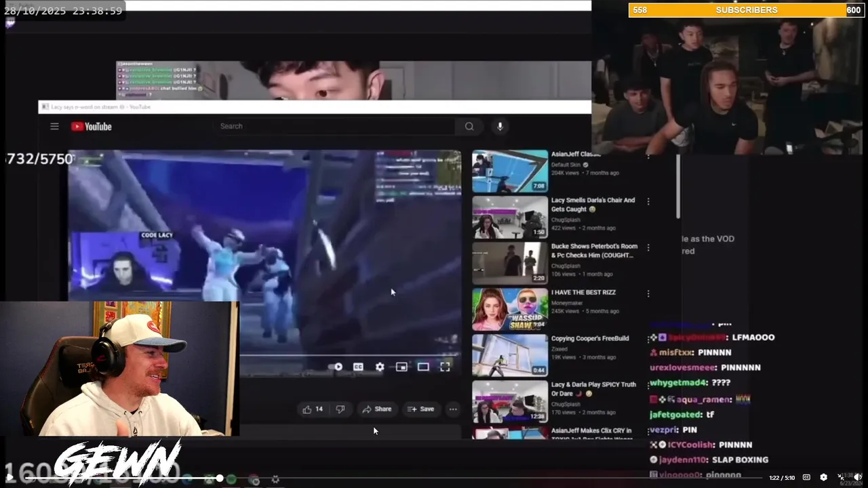Open Copying Cooper's FreeBuild video title
The width and height of the screenshot is (868, 488).
pos(590,338)
